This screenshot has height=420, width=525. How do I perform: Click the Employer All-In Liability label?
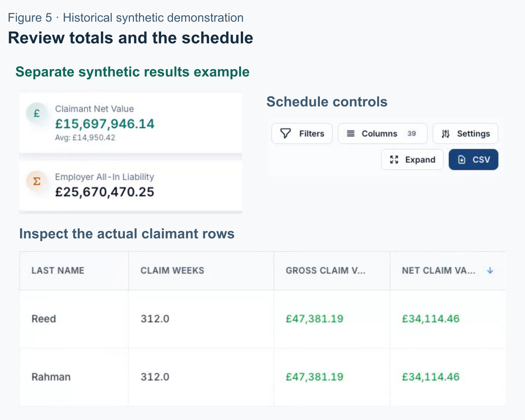[x=104, y=177]
